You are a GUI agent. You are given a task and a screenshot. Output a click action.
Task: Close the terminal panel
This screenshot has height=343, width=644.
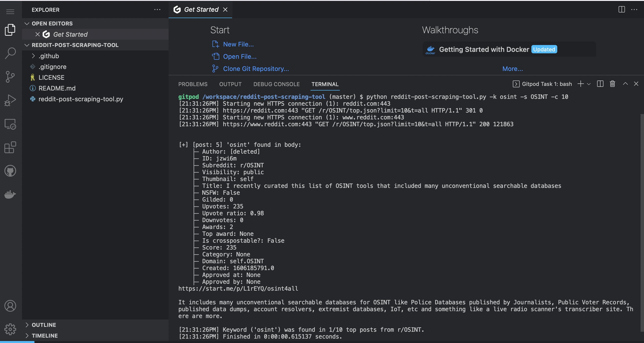636,84
